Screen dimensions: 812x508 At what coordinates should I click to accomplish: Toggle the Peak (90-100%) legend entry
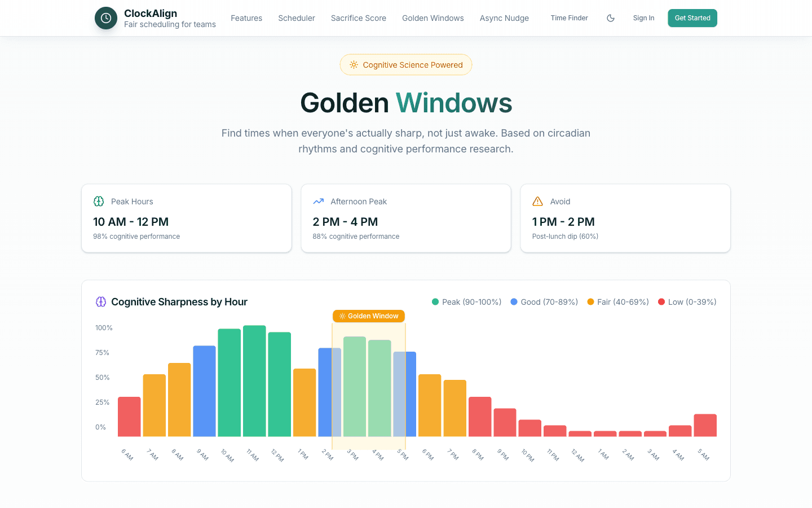(x=466, y=301)
